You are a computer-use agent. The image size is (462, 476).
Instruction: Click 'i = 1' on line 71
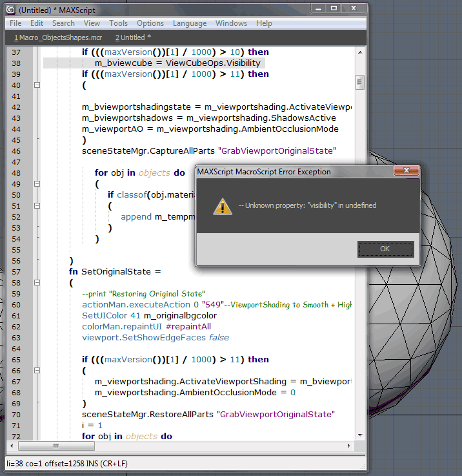pos(92,426)
